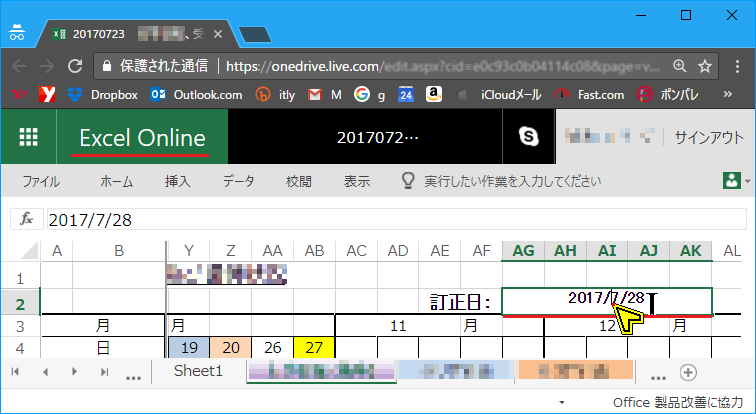
Task: Select yellow cell containing 27
Action: (x=314, y=347)
